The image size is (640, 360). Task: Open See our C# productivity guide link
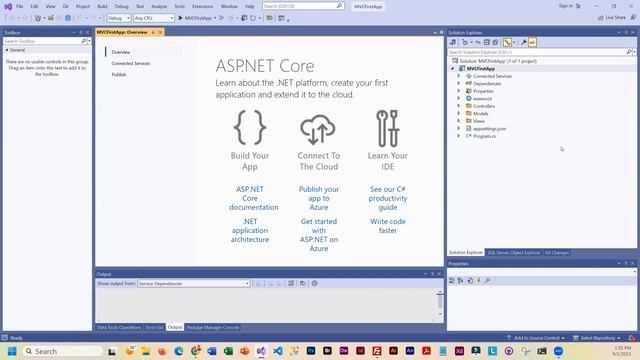388,198
